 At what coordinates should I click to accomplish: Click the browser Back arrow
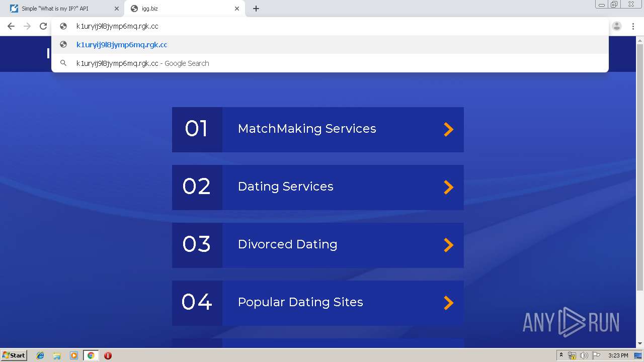(x=11, y=26)
